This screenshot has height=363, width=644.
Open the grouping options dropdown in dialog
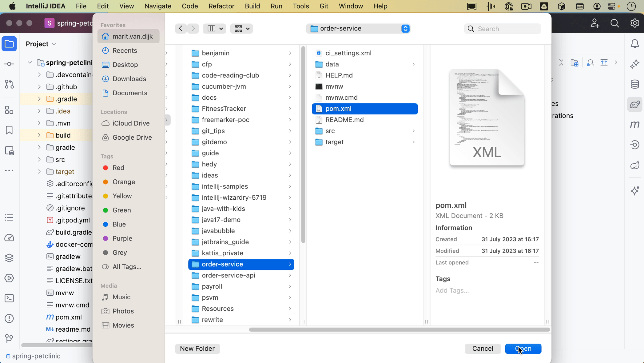(x=241, y=29)
